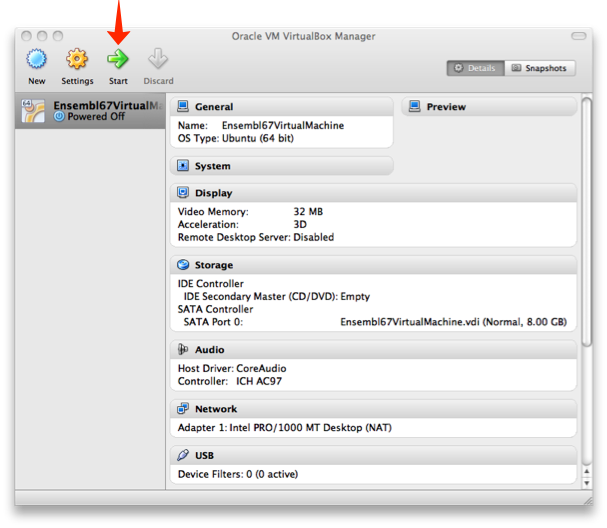Viewport: 607px width, 528px height.
Task: Click Host Driver CoreAudio value
Action: [261, 368]
